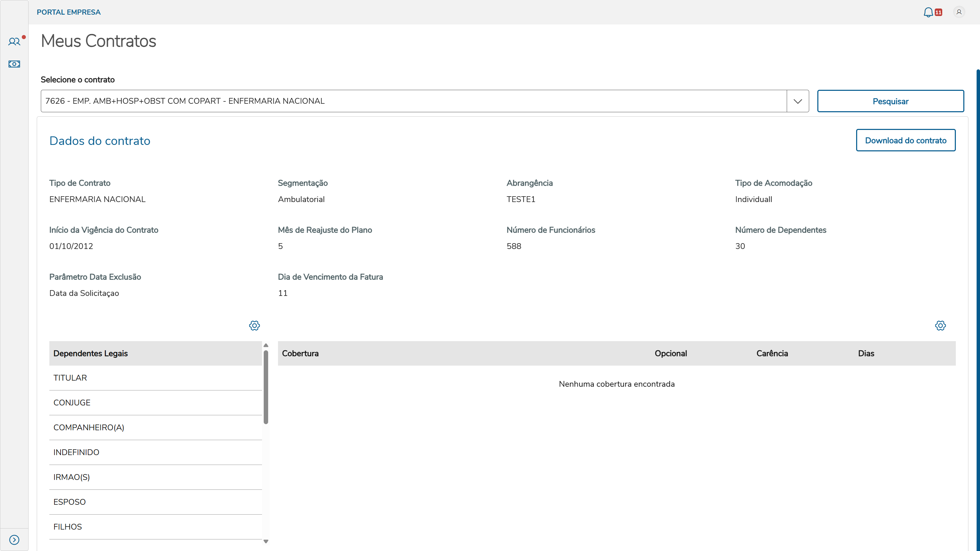The height and width of the screenshot is (551, 980).
Task: Click the Pesquisar button
Action: click(890, 101)
